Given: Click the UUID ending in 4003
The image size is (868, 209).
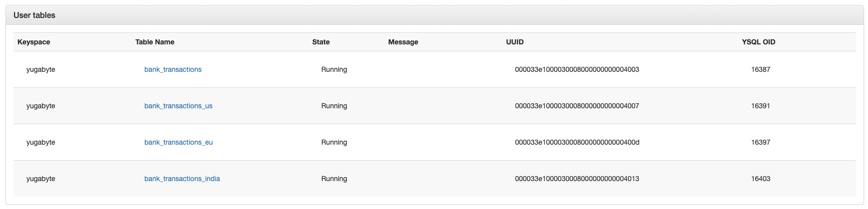Looking at the screenshot, I should [577, 69].
